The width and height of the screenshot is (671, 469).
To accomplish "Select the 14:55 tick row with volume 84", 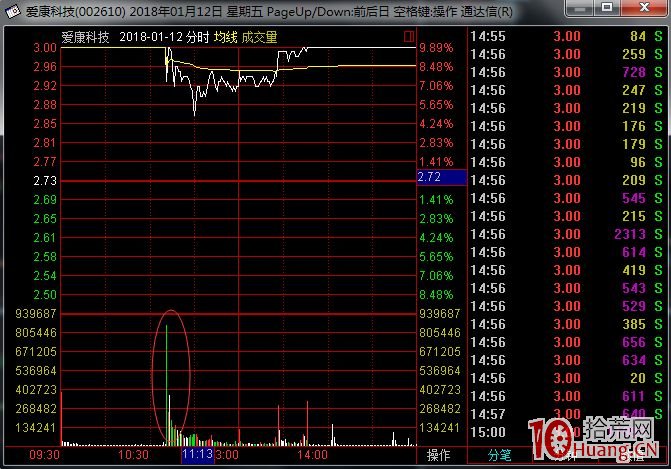I will (x=566, y=36).
